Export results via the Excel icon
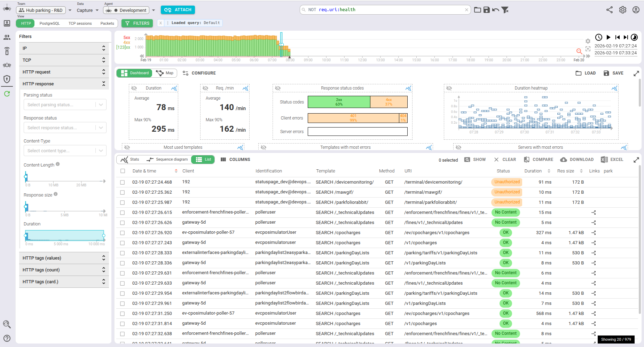Viewport: 644px width, 347px height. click(x=605, y=159)
